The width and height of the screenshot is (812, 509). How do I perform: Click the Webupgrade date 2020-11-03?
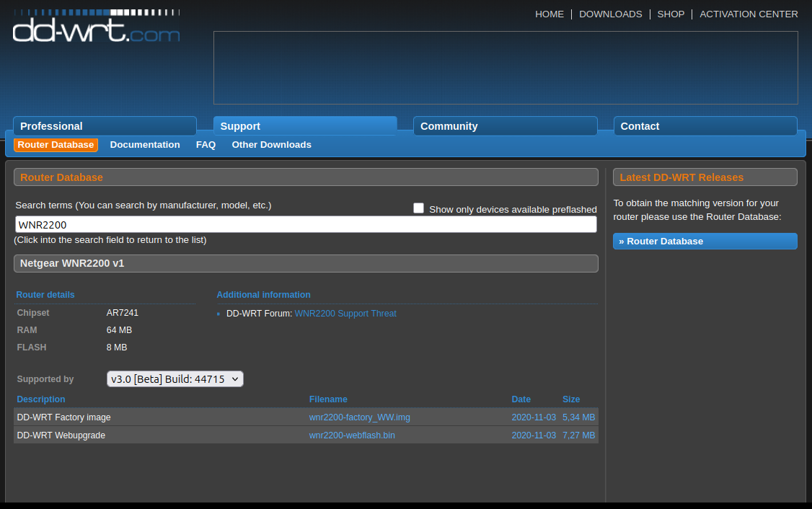point(534,435)
